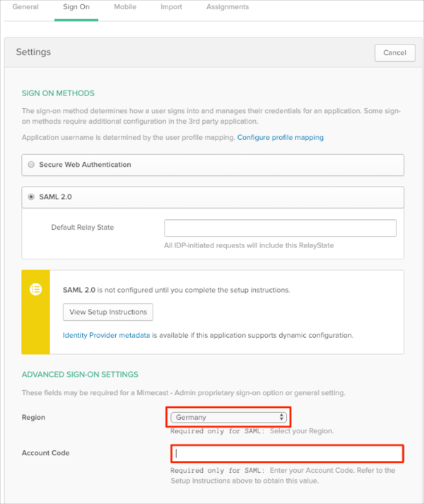Click the SIGN ON METHODS section heading
This screenshot has height=504, width=424.
58,93
